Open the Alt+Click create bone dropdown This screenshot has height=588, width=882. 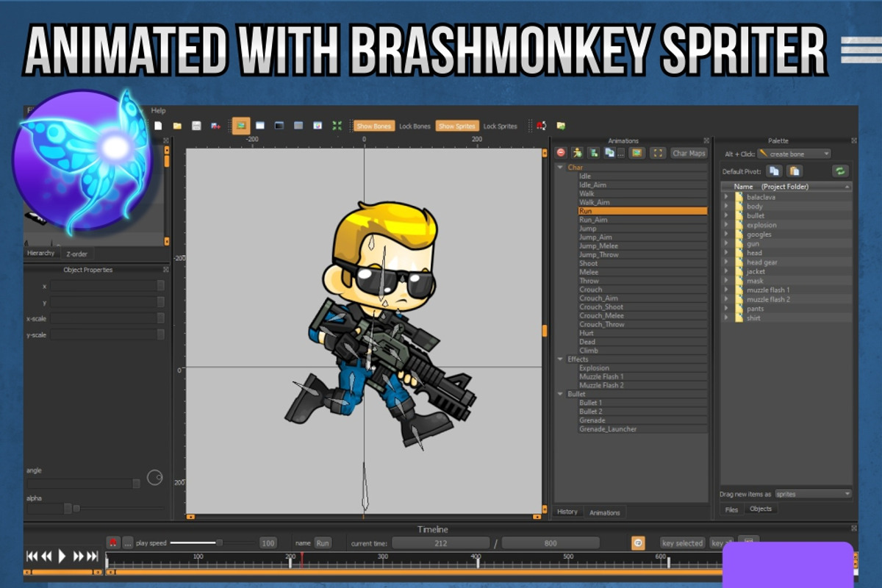click(794, 154)
